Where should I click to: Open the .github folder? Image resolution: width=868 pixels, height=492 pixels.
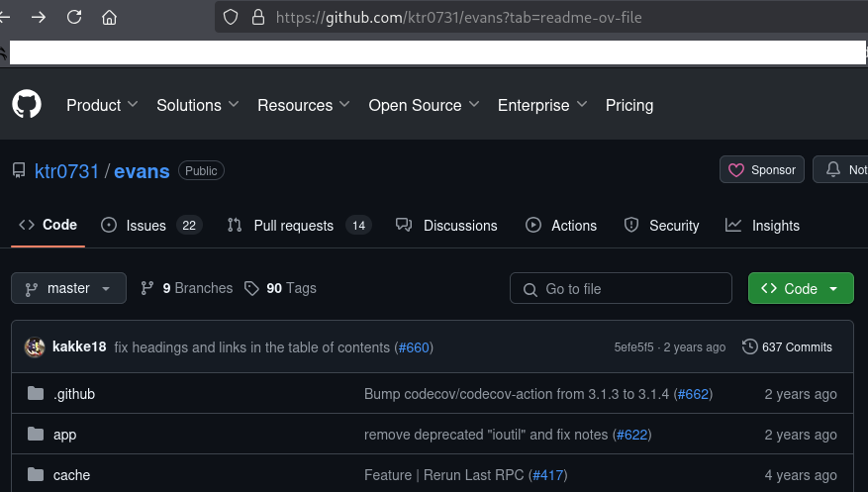coord(74,394)
